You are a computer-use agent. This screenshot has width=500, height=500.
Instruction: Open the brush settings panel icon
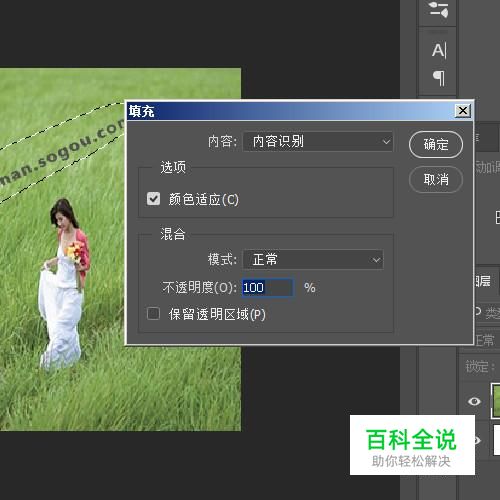pyautogui.click(x=439, y=9)
